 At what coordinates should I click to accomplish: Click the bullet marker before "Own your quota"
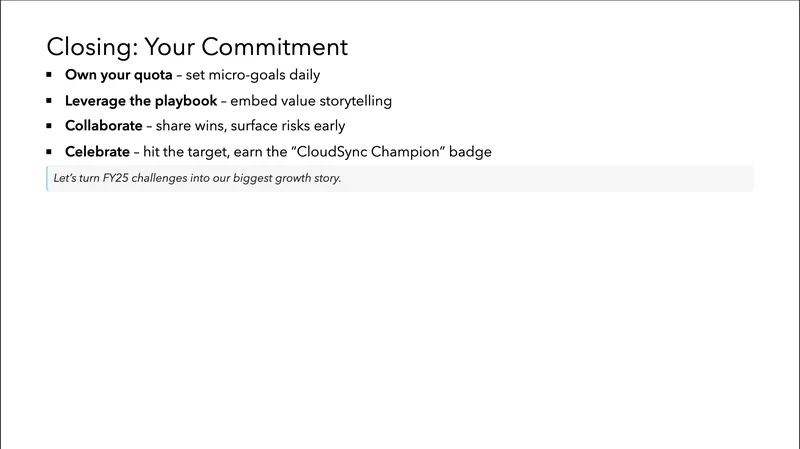tap(49, 75)
